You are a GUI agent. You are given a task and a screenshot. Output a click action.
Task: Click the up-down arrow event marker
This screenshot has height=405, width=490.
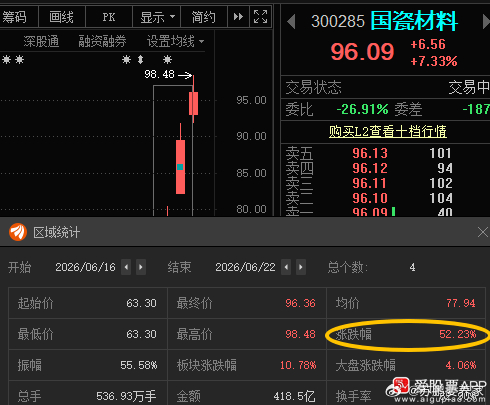click(x=140, y=60)
